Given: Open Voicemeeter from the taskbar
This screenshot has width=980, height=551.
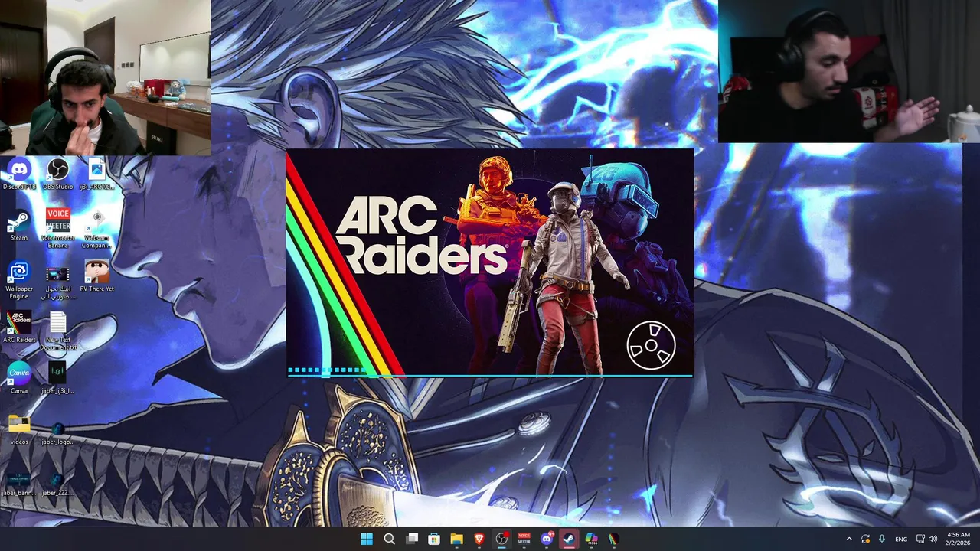Looking at the screenshot, I should 524,539.
